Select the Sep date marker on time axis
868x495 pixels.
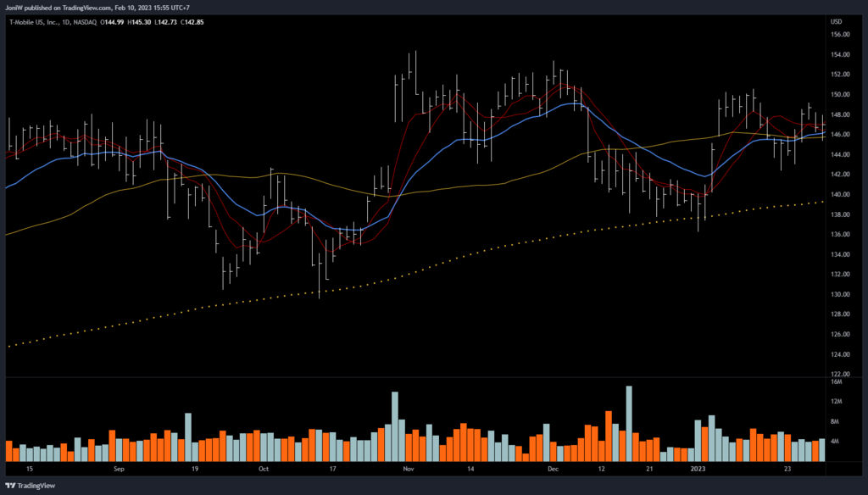tap(119, 468)
